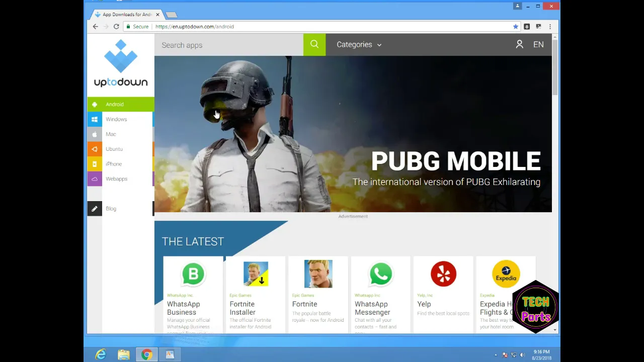
Task: Open Fortnite app icon
Action: [318, 274]
